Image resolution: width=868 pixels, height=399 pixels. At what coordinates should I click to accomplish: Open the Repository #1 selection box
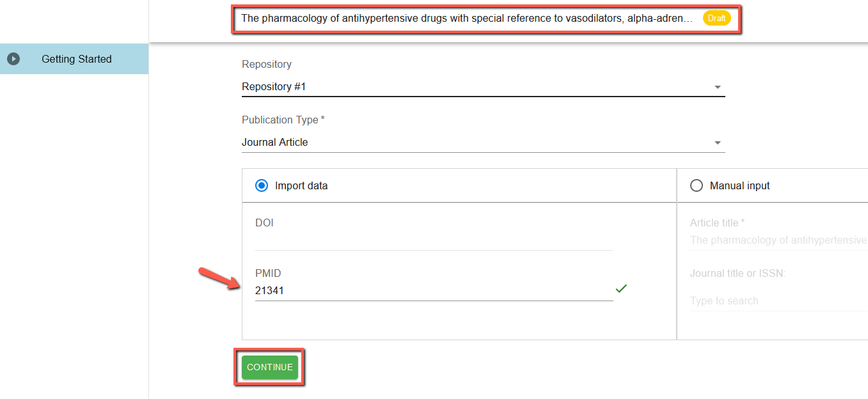pos(473,87)
